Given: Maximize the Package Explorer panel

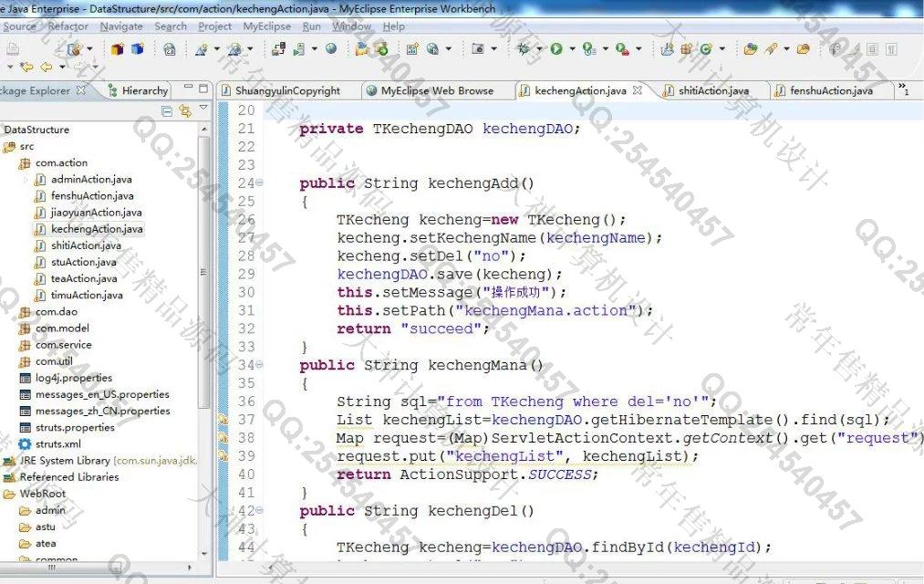Looking at the screenshot, I should pos(203,89).
